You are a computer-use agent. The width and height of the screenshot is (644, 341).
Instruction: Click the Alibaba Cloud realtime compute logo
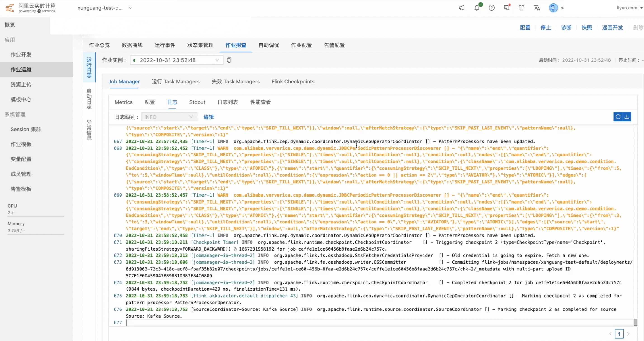[9, 7]
